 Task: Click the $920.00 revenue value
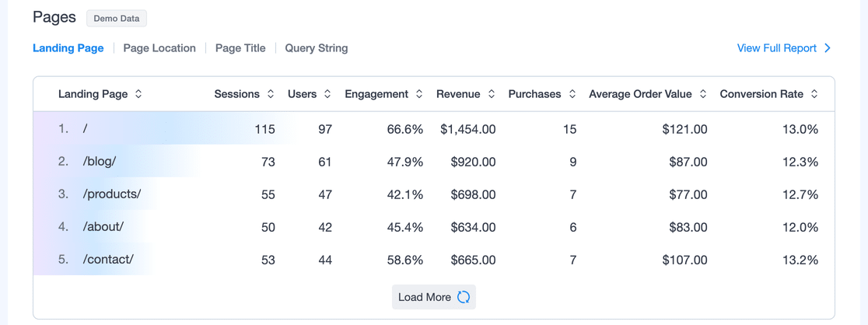coord(473,162)
